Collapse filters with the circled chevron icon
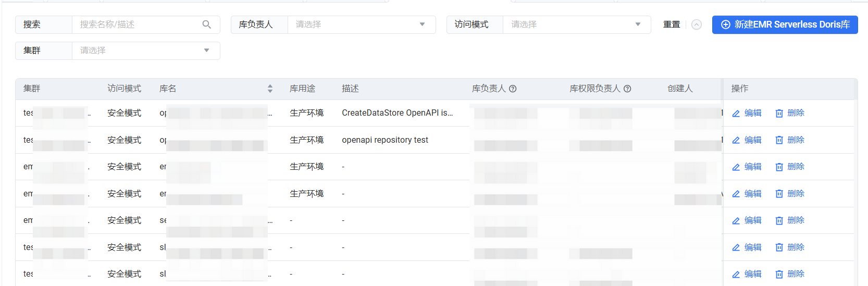The height and width of the screenshot is (286, 868). [697, 24]
